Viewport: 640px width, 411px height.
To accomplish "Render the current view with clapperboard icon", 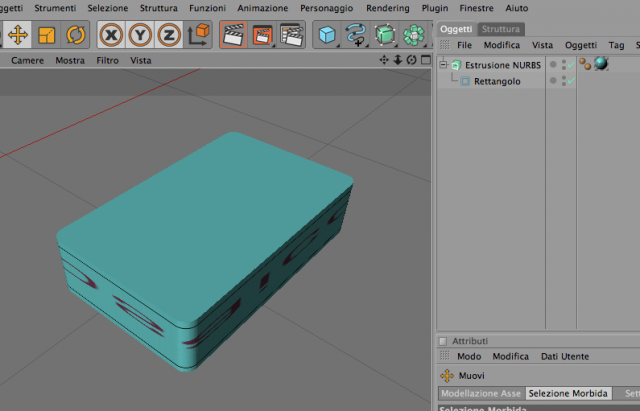I will pos(233,35).
